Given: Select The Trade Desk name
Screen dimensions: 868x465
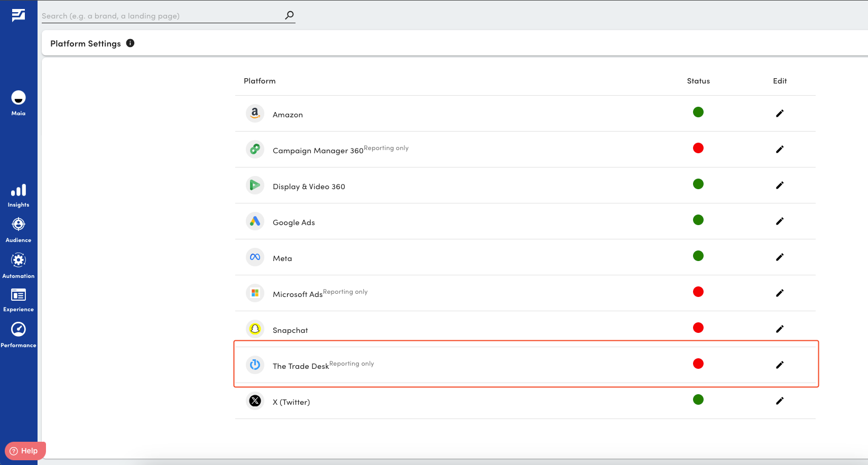Looking at the screenshot, I should click(x=301, y=366).
